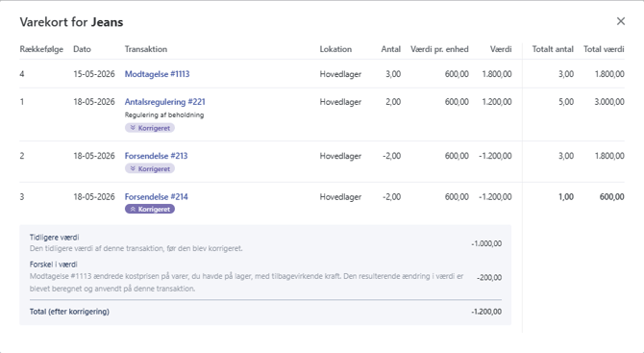Click Antal 2,00 in Antalsregulering #221 row
Screen dimensions: 644x353
point(393,102)
